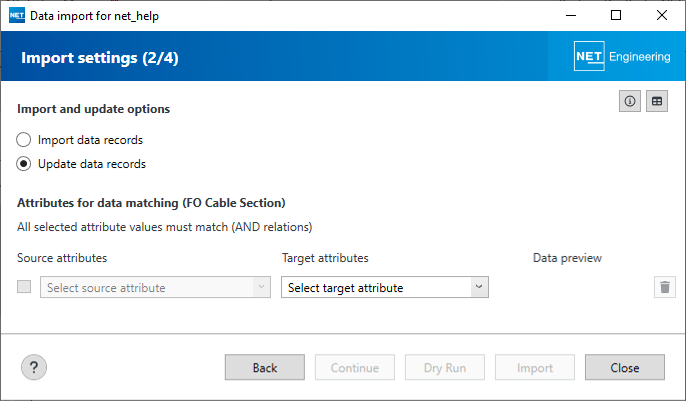
Task: Click the table view icon
Action: [657, 101]
